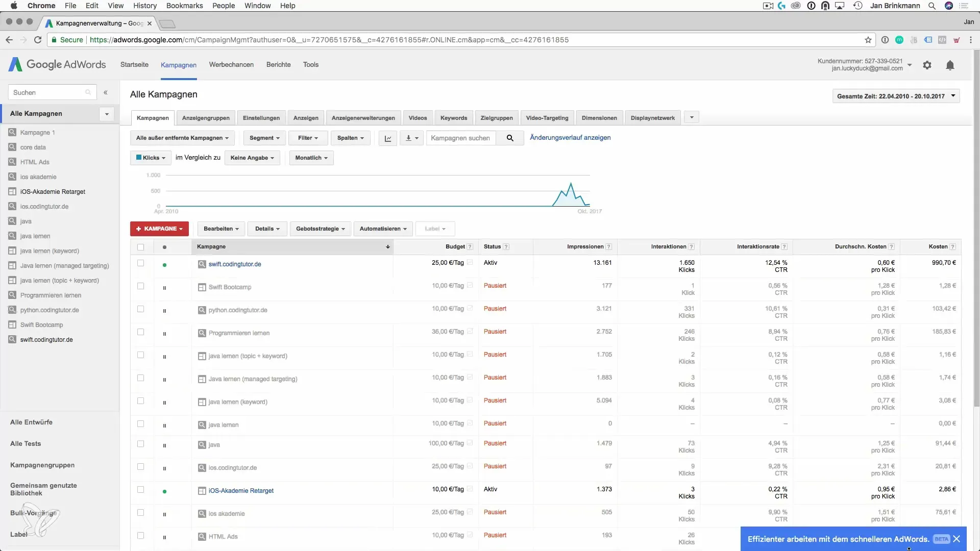The image size is (980, 551).
Task: Select the Swift Bootcamp row checkbox
Action: click(x=140, y=286)
